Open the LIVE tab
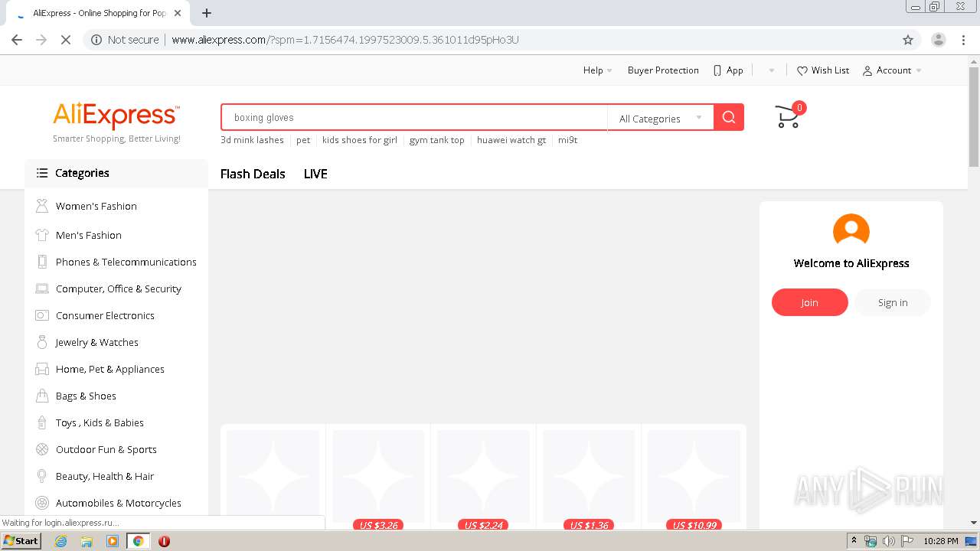 (x=315, y=174)
